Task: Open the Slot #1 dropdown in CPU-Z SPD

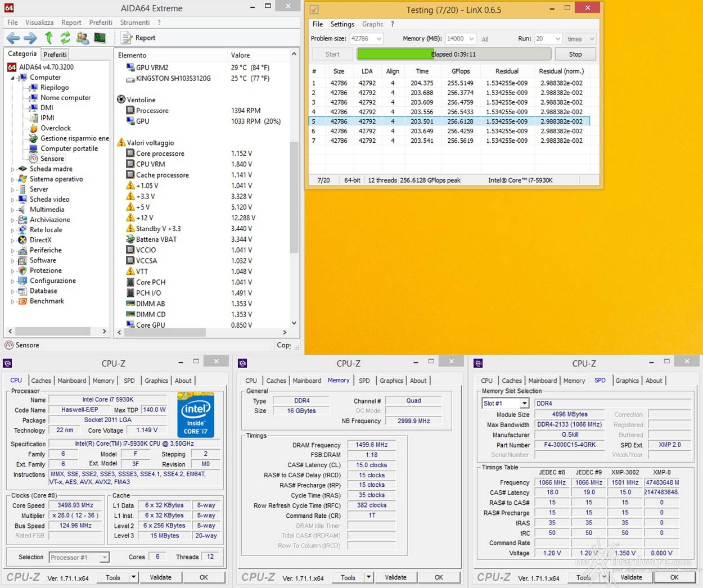Action: (x=524, y=403)
